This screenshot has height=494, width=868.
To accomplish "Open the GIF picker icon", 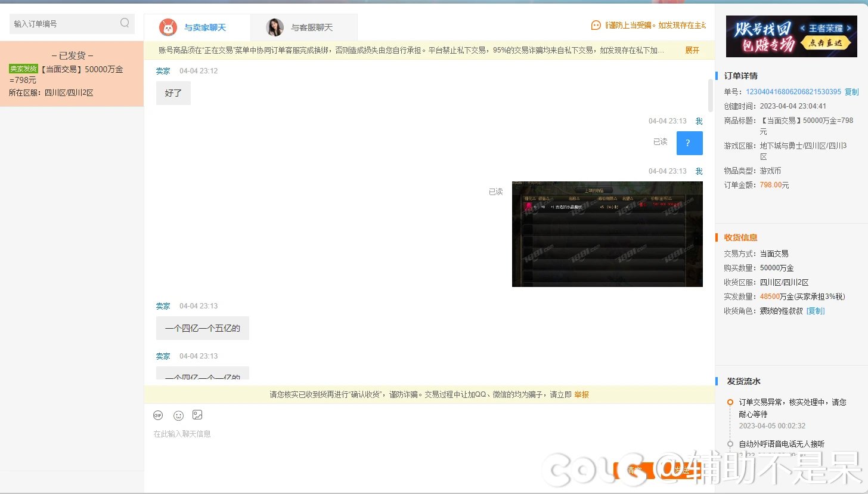I will pyautogui.click(x=158, y=415).
